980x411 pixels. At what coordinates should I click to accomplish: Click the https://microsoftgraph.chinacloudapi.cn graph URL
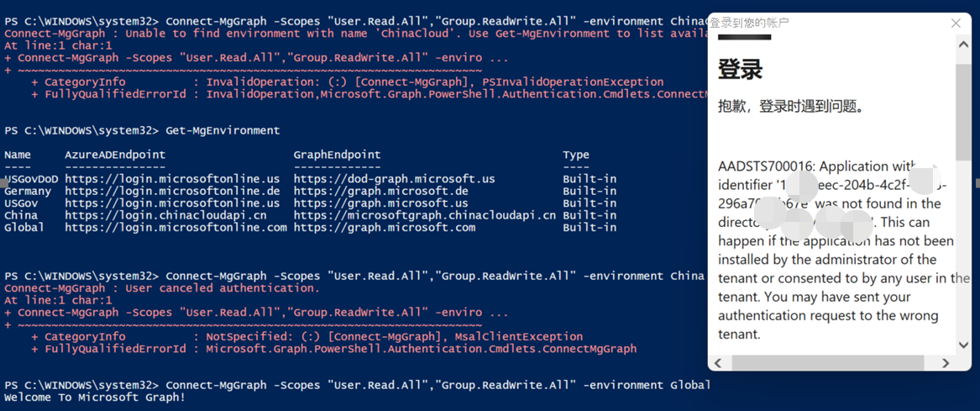424,215
